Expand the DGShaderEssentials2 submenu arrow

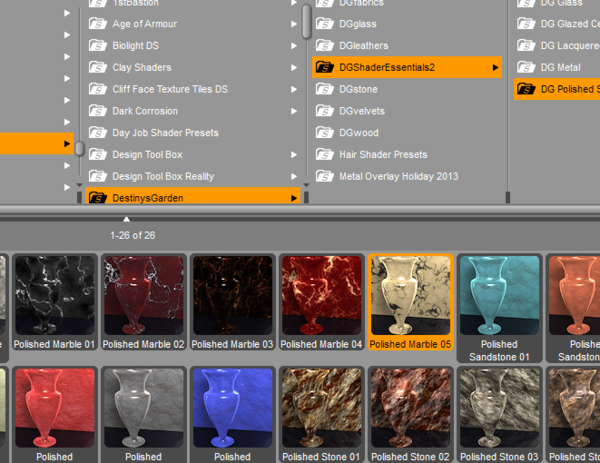click(x=496, y=67)
